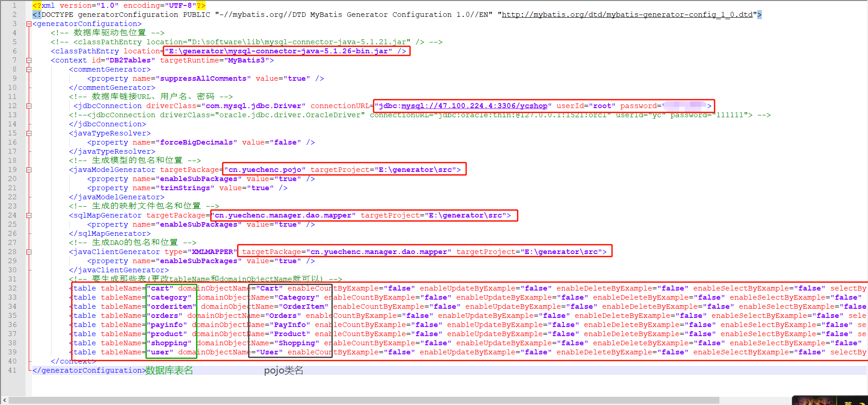Click the xml version="1.0" declaration
This screenshot has width=868, height=405.
tap(119, 5)
